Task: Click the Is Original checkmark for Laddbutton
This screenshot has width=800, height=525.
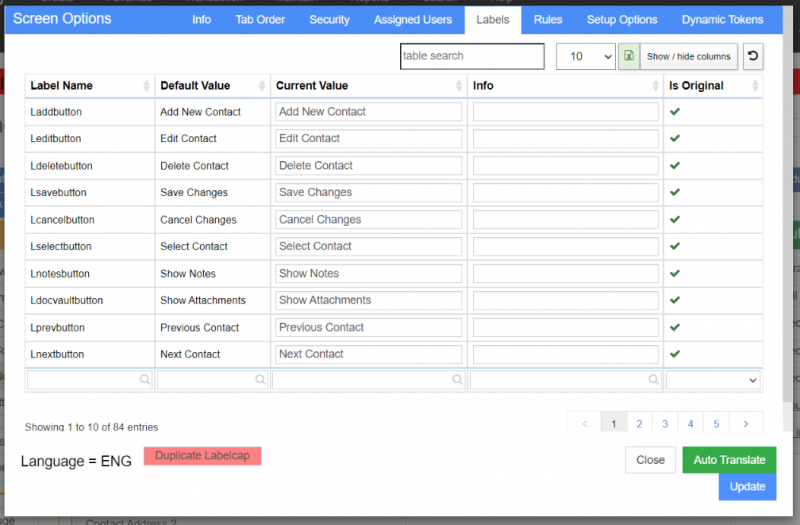Action: [675, 112]
